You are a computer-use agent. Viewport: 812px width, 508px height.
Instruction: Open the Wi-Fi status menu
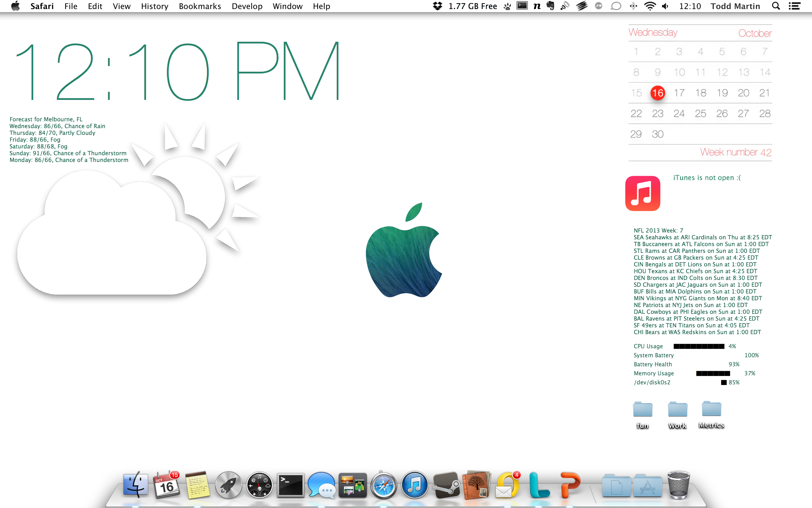coord(650,6)
